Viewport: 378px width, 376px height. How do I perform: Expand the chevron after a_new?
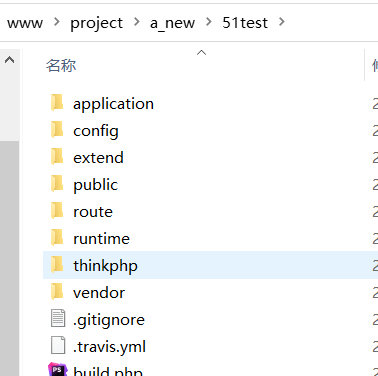(x=209, y=22)
